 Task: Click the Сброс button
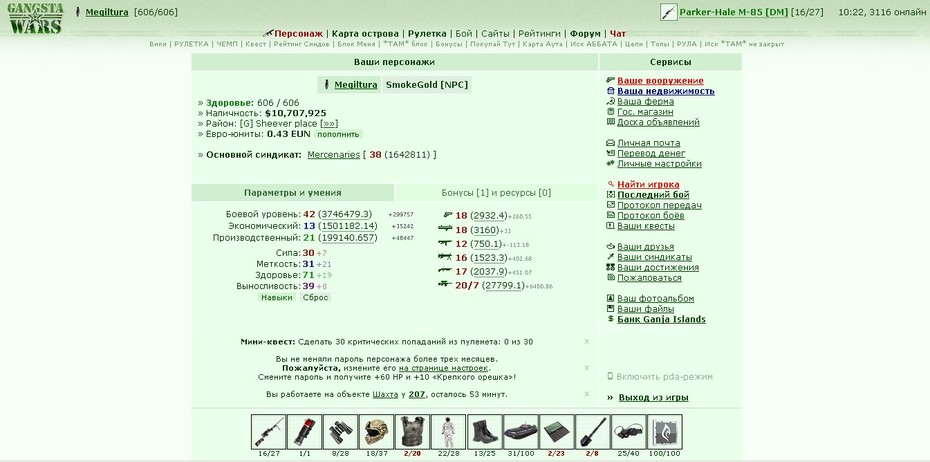pos(316,298)
